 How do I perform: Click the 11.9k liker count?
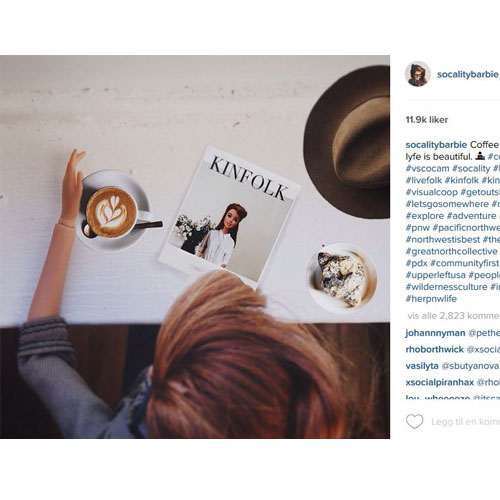click(x=427, y=120)
